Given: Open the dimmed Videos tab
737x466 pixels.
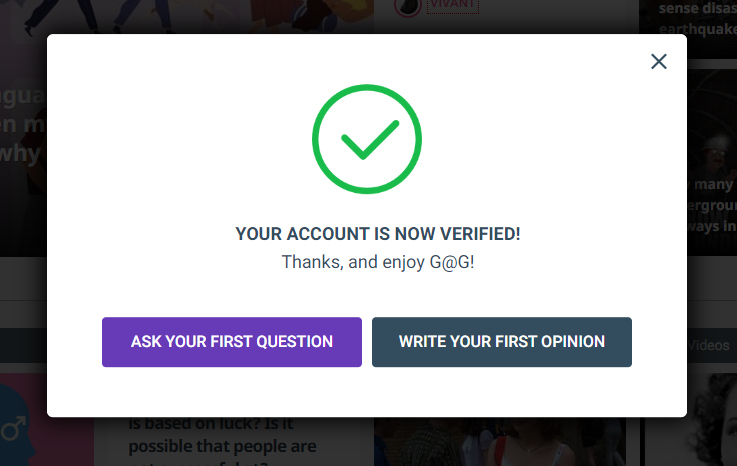Looking at the screenshot, I should [x=708, y=346].
